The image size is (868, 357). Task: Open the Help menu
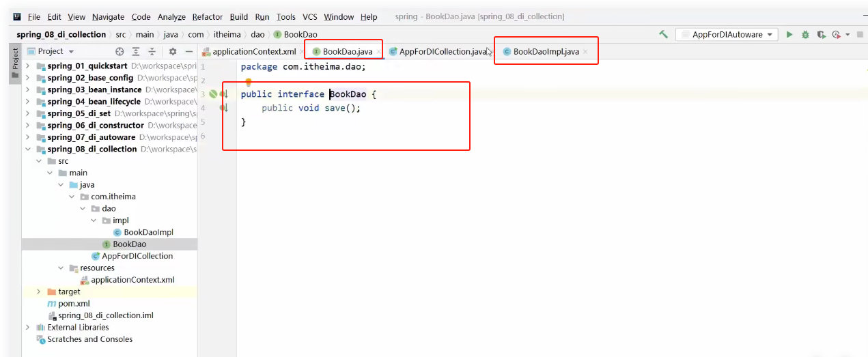click(369, 16)
